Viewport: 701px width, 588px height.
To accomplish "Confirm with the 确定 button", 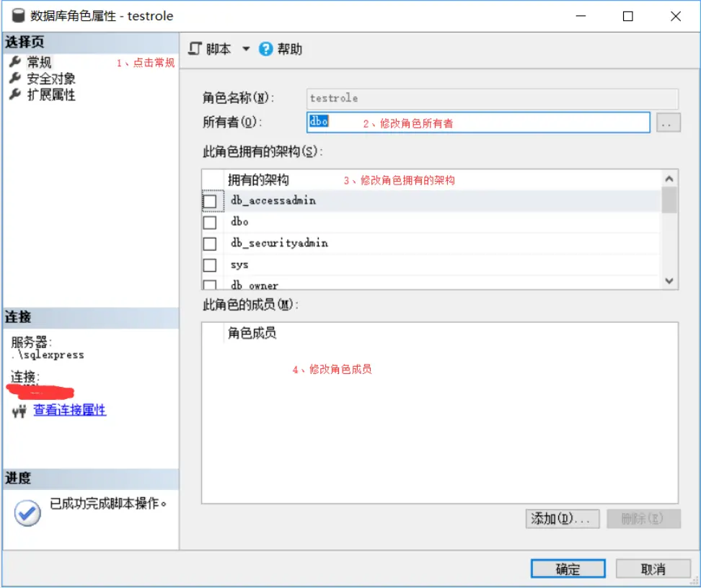I will coord(568,569).
